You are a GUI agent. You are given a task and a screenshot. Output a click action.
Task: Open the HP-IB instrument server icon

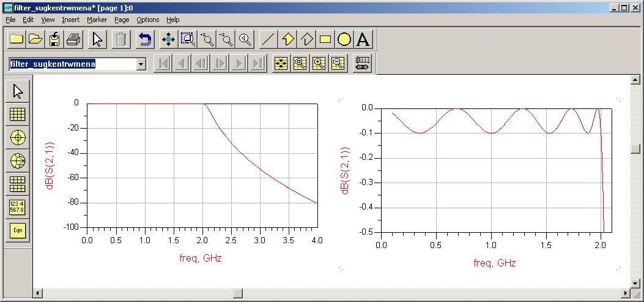pos(362,64)
